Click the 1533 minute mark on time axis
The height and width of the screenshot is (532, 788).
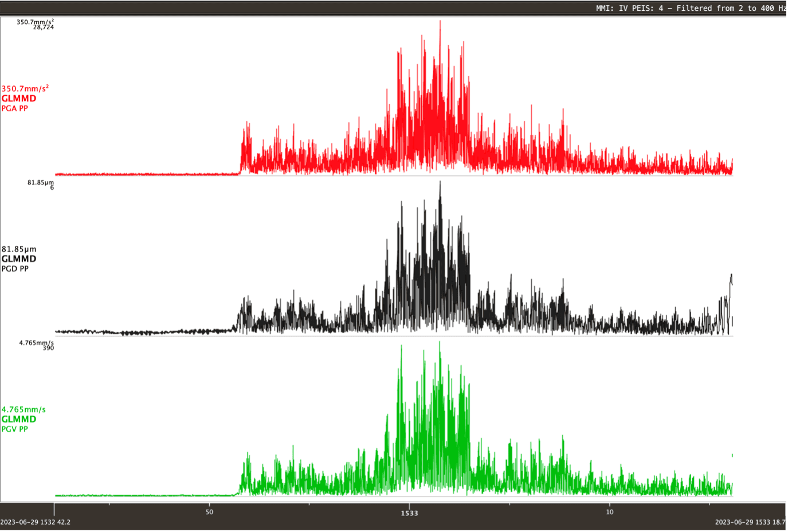(409, 514)
